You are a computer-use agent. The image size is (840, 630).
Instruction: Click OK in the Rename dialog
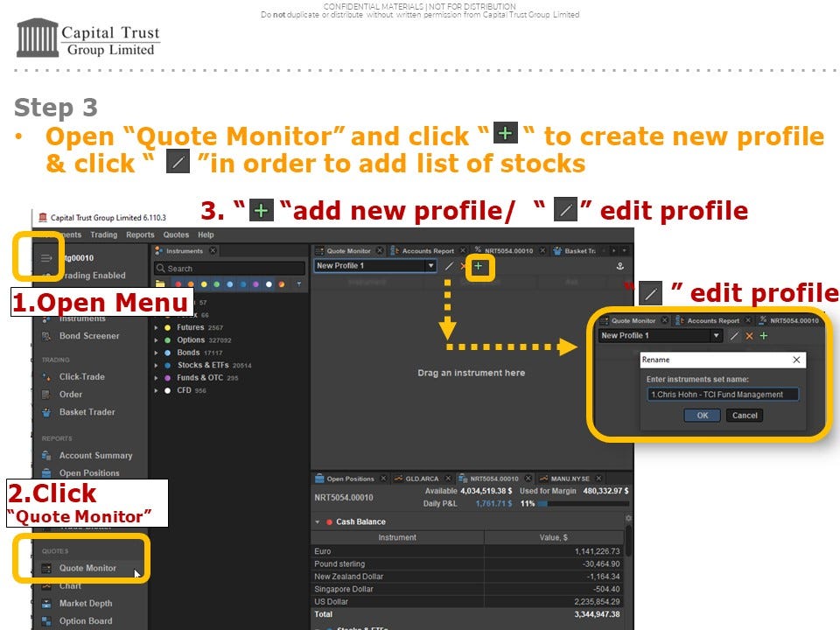pyautogui.click(x=702, y=415)
